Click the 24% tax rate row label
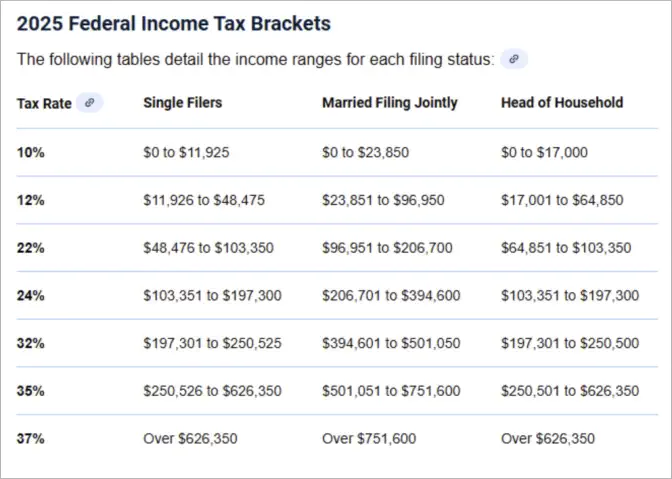The width and height of the screenshot is (672, 479). pyautogui.click(x=31, y=295)
